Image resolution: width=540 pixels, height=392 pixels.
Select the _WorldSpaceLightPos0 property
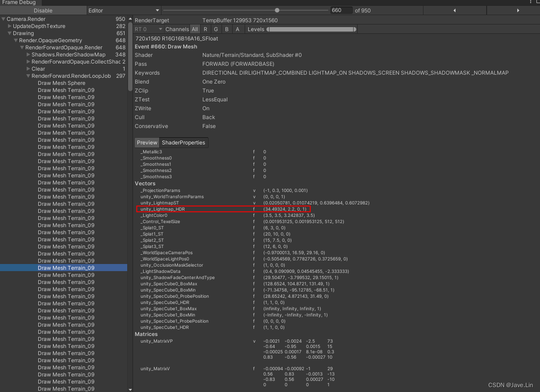point(165,259)
